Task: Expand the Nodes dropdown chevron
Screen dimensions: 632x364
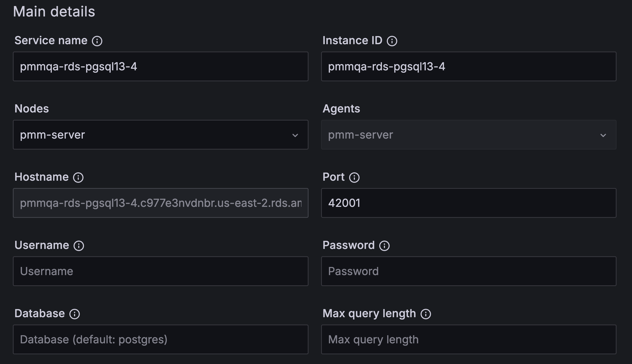Action: click(295, 135)
